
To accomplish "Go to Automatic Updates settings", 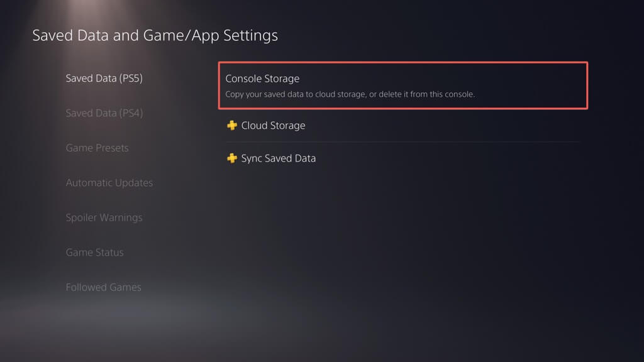I will (x=109, y=183).
